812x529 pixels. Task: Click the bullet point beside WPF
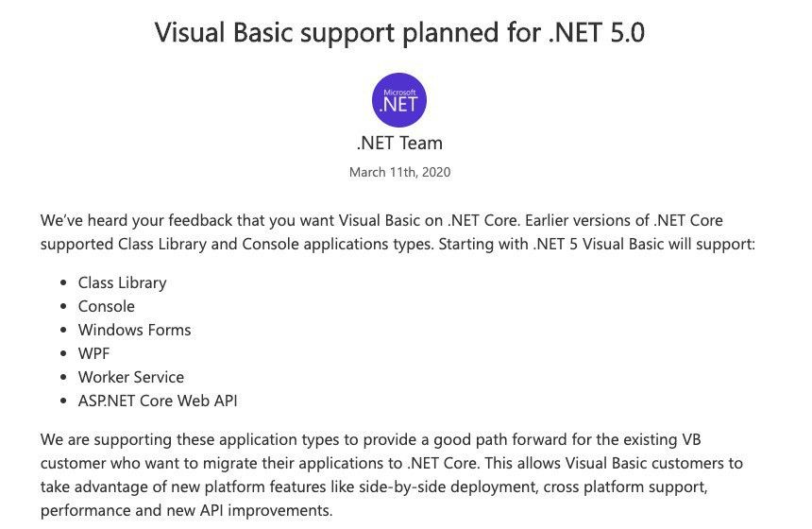(x=64, y=354)
